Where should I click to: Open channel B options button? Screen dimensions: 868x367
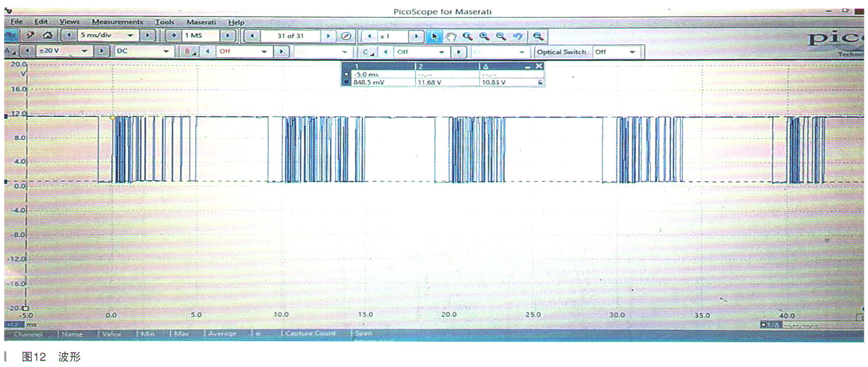(190, 51)
